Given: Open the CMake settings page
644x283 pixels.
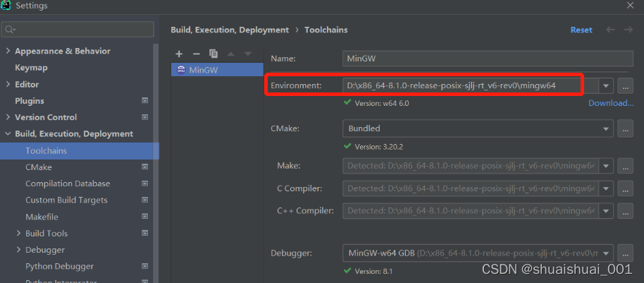Looking at the screenshot, I should coord(39,167).
